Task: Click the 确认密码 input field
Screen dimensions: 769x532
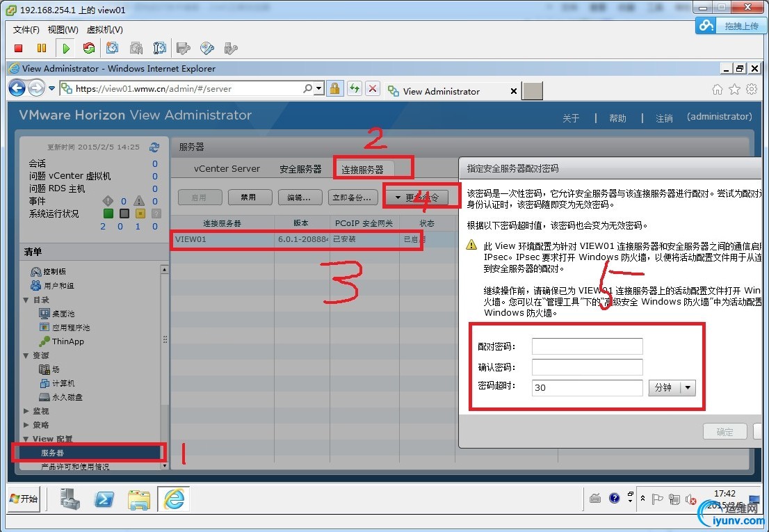Action: [587, 367]
